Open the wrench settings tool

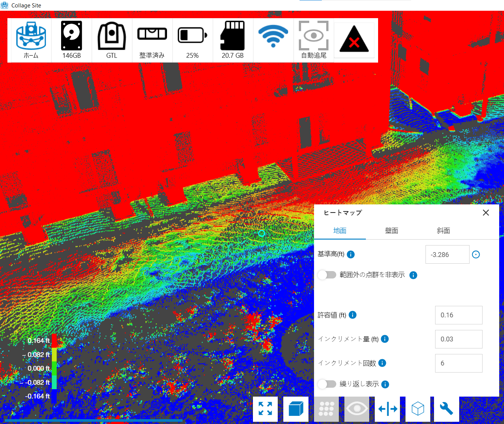446,409
